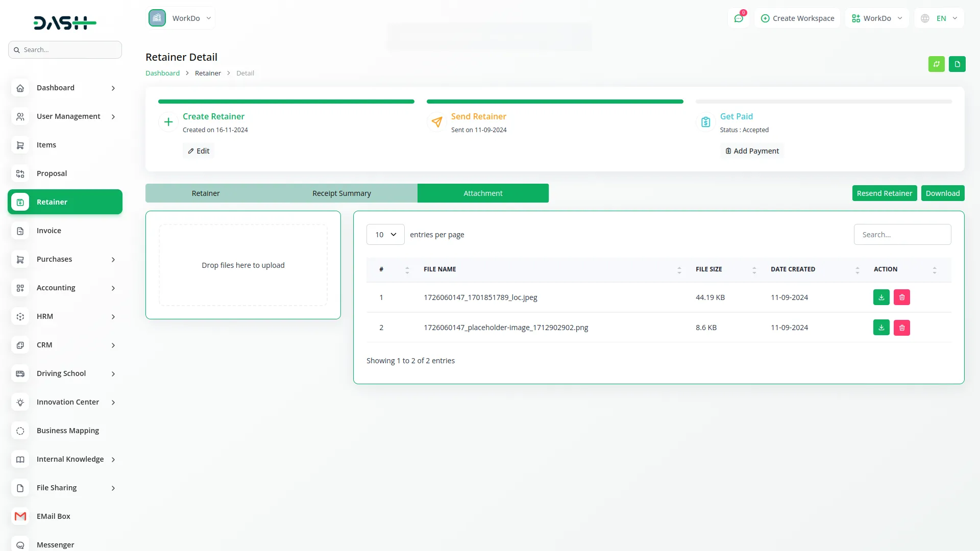The image size is (980, 551).
Task: Click the Resend Retainer button
Action: [884, 193]
